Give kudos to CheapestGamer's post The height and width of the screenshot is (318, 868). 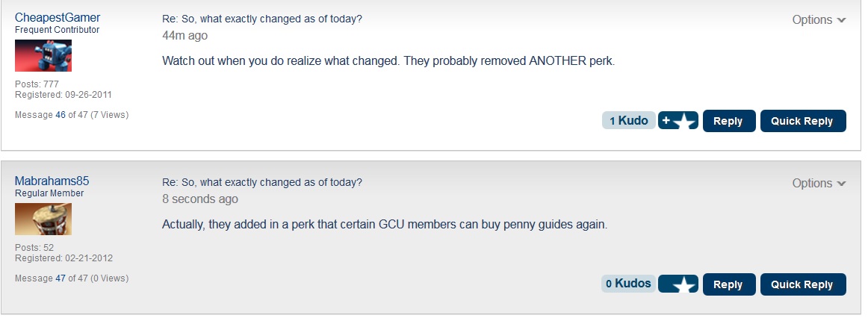[678, 121]
